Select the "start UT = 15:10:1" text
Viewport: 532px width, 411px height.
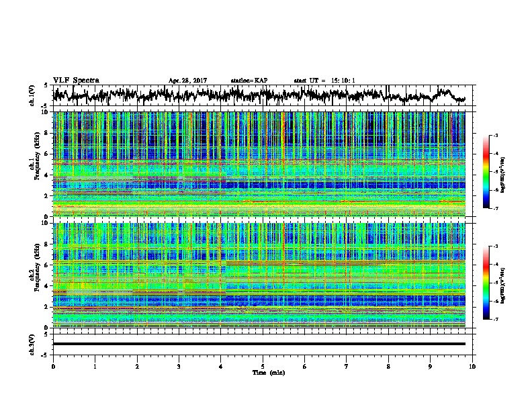pyautogui.click(x=324, y=81)
